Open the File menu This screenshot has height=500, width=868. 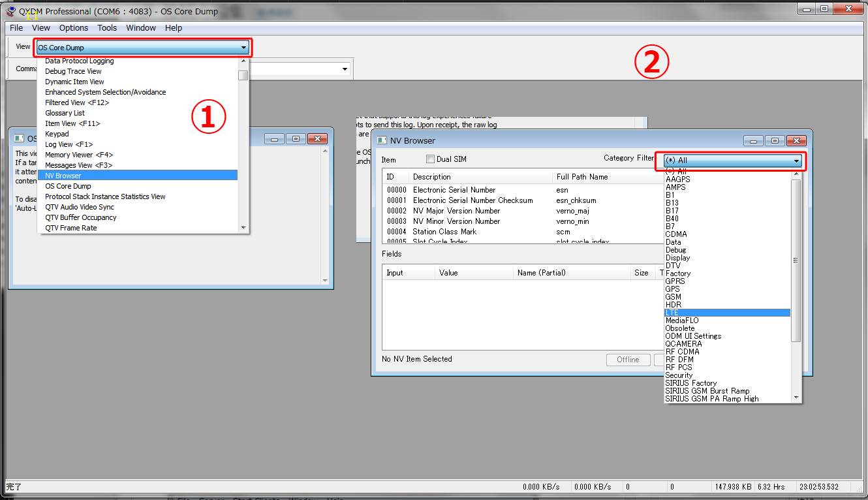coord(16,28)
